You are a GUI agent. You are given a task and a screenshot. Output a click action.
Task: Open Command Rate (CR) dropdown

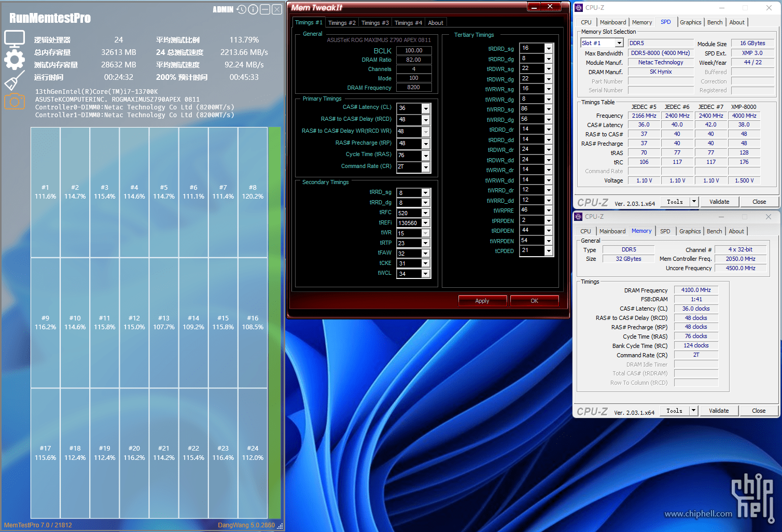[x=426, y=167]
